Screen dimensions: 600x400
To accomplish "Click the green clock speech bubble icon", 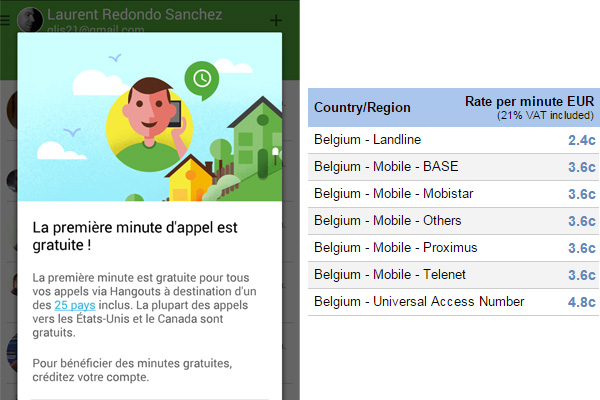I will pyautogui.click(x=202, y=80).
